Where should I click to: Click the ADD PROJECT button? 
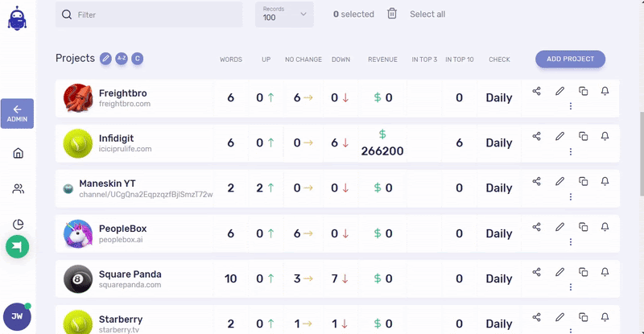pos(570,60)
